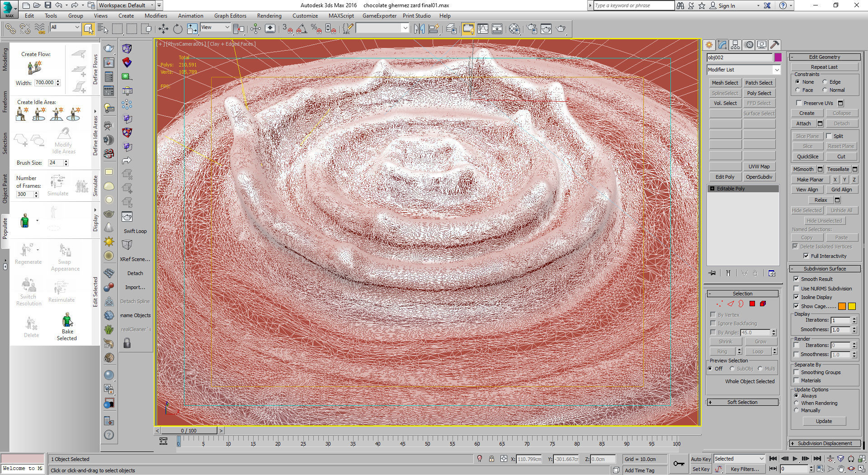868x475 pixels.
Task: Open the View reference coordinate dropdown
Action: coord(215,28)
